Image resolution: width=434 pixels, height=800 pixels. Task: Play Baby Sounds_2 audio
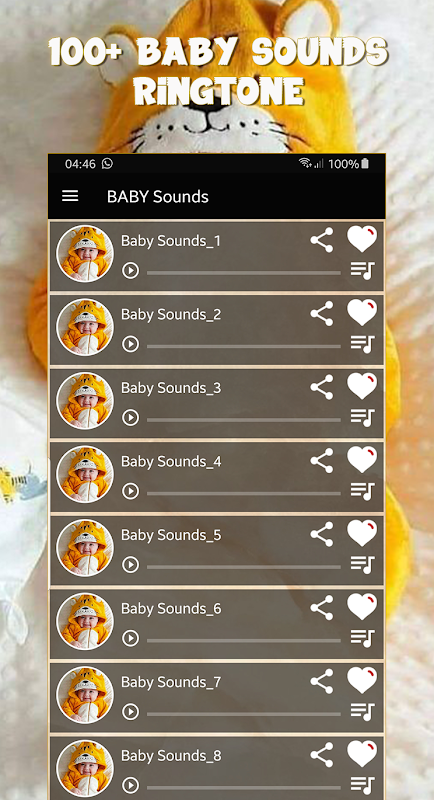(x=131, y=344)
